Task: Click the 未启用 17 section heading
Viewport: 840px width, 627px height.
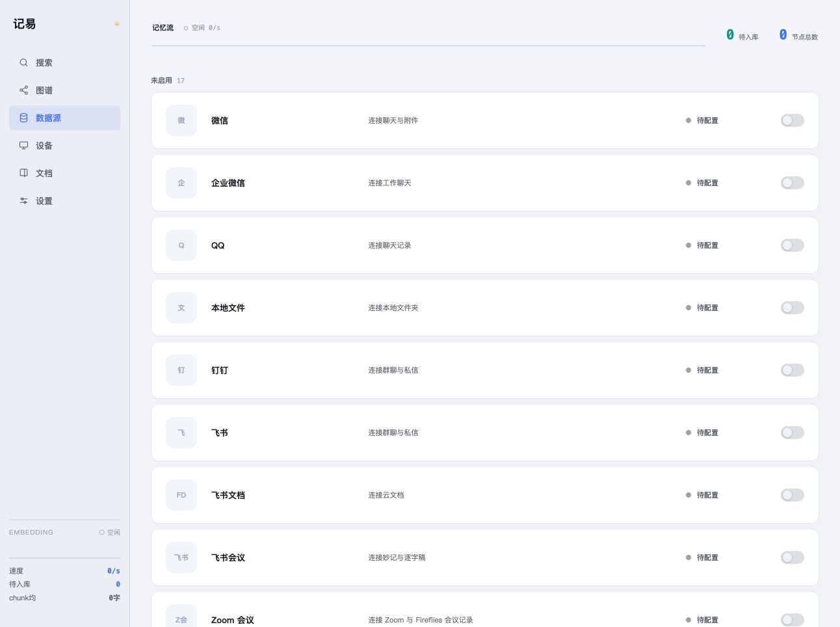Action: (168, 81)
